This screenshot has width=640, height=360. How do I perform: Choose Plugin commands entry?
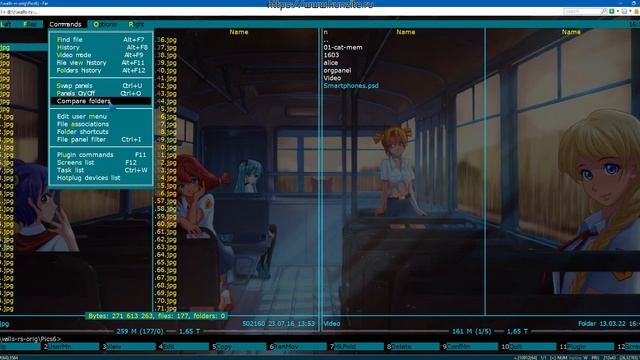[x=101, y=155]
